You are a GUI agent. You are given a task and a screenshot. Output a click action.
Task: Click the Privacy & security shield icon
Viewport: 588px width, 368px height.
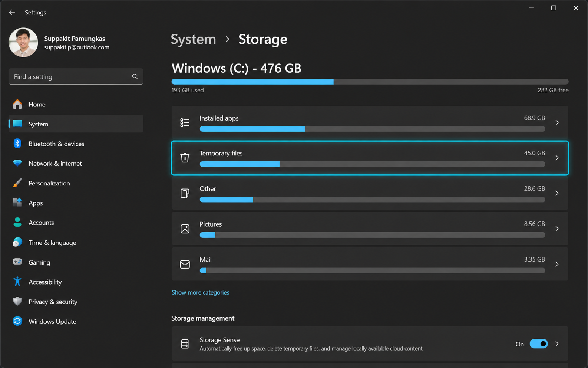(x=17, y=301)
